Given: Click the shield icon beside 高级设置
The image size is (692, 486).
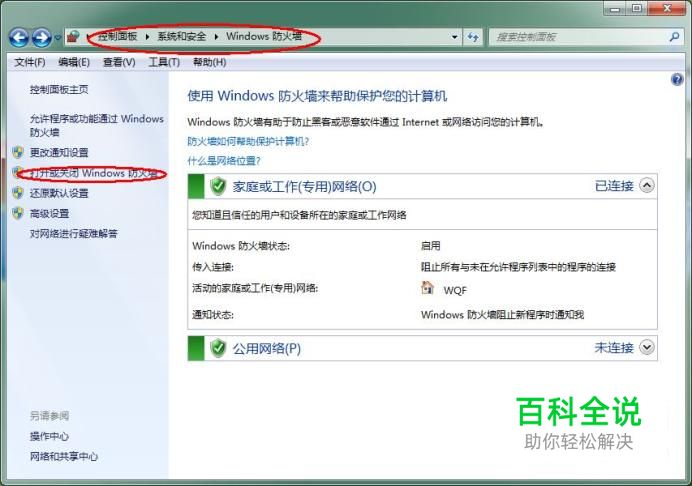Looking at the screenshot, I should coord(18,213).
